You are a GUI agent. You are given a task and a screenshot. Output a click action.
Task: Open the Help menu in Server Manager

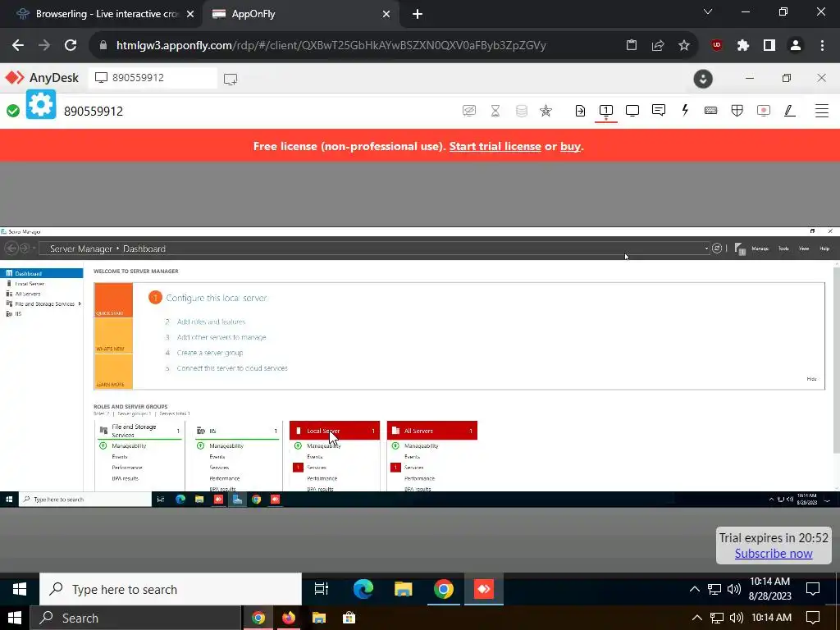tap(824, 249)
